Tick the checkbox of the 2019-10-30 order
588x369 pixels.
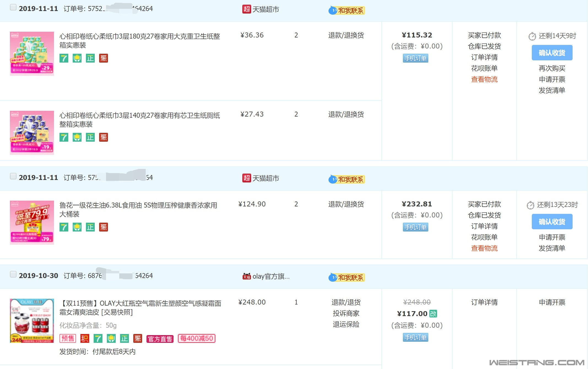(13, 274)
